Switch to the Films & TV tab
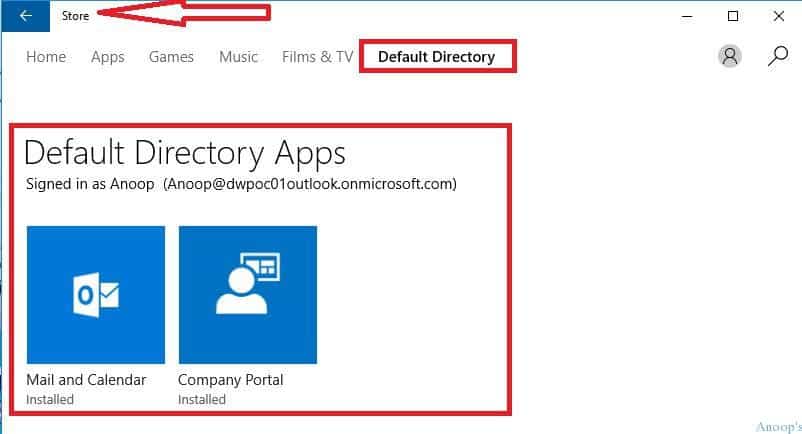802x434 pixels. coord(318,57)
